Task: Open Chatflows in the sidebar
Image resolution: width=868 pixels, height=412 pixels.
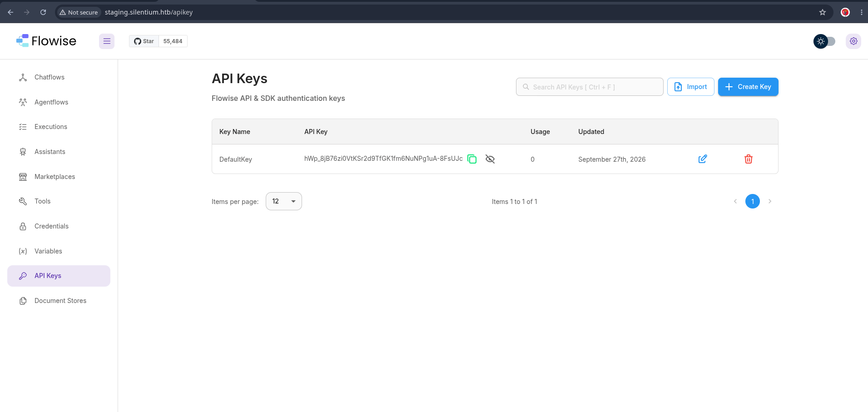Action: 59,77
